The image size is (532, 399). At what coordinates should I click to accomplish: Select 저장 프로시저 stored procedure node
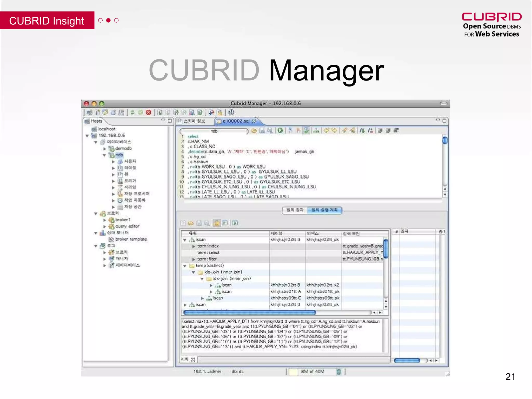[134, 194]
